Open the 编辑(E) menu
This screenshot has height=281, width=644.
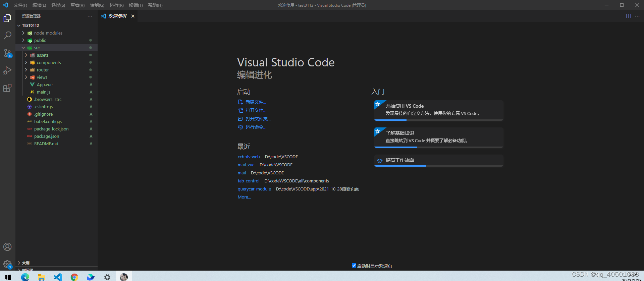(39, 5)
